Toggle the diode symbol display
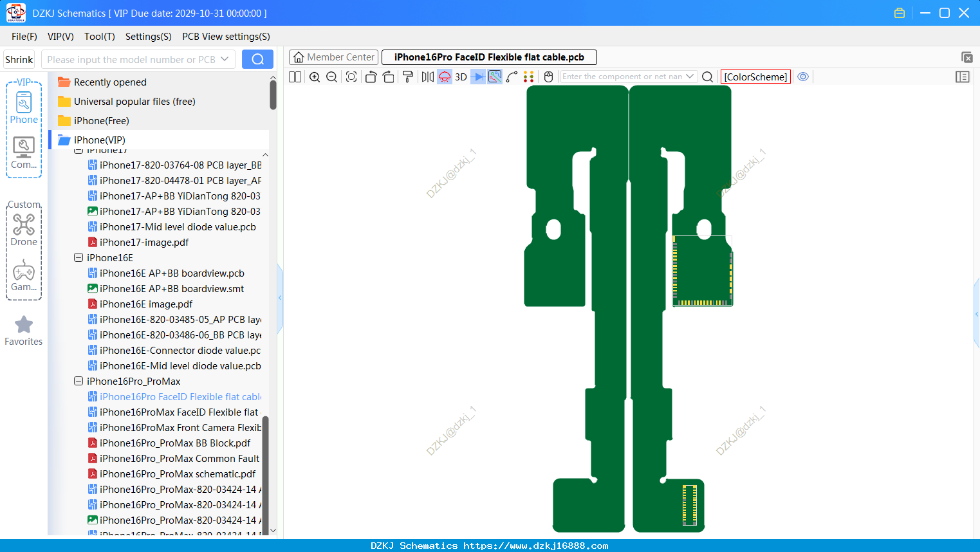The image size is (980, 552). [x=478, y=77]
